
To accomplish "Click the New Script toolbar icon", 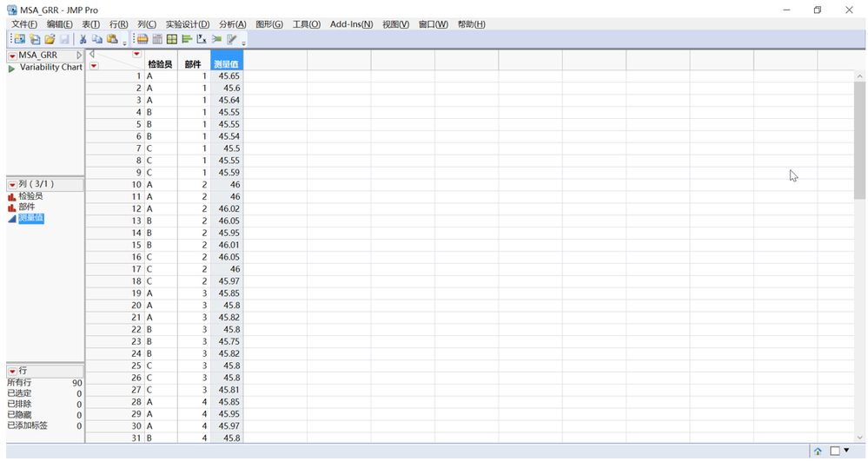I will pyautogui.click(x=35, y=39).
